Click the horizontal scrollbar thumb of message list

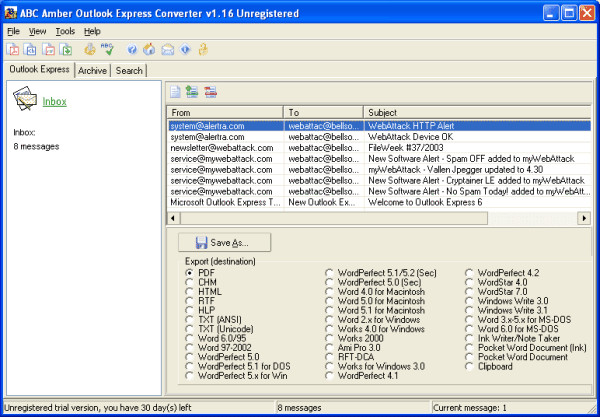334,218
